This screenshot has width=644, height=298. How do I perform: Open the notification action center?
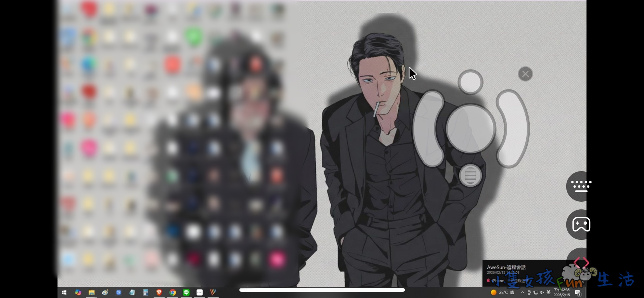[578, 293]
